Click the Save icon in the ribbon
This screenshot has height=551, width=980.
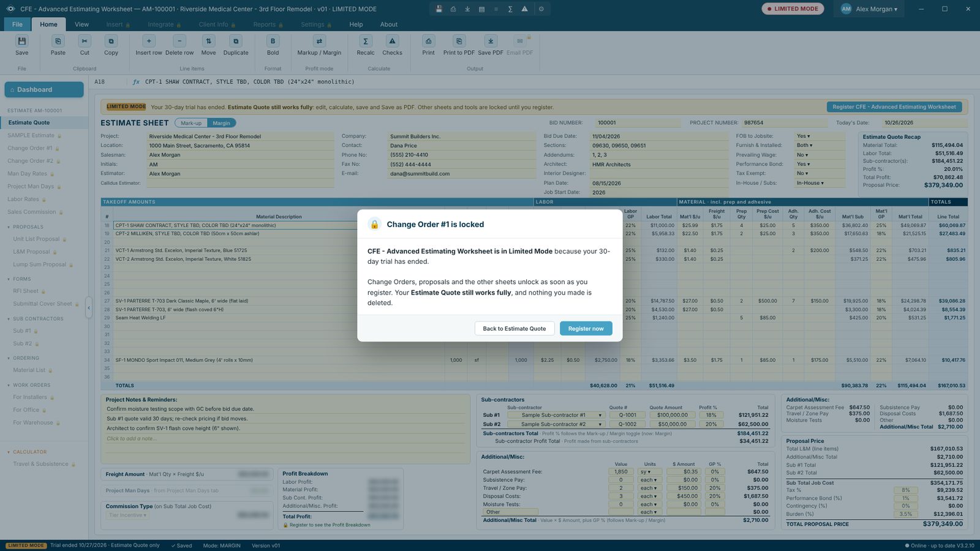22,41
